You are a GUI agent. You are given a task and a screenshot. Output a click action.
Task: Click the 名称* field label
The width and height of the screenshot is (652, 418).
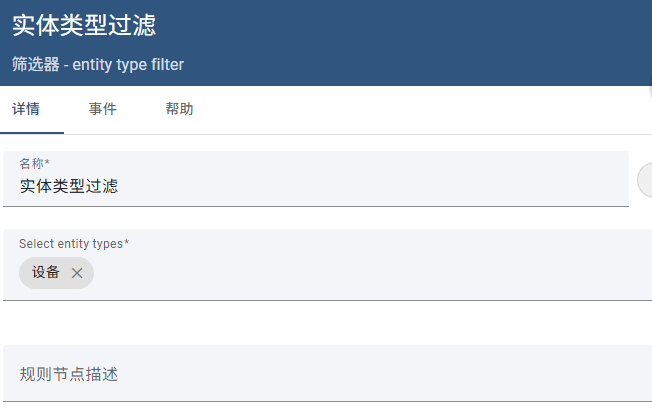[35, 163]
